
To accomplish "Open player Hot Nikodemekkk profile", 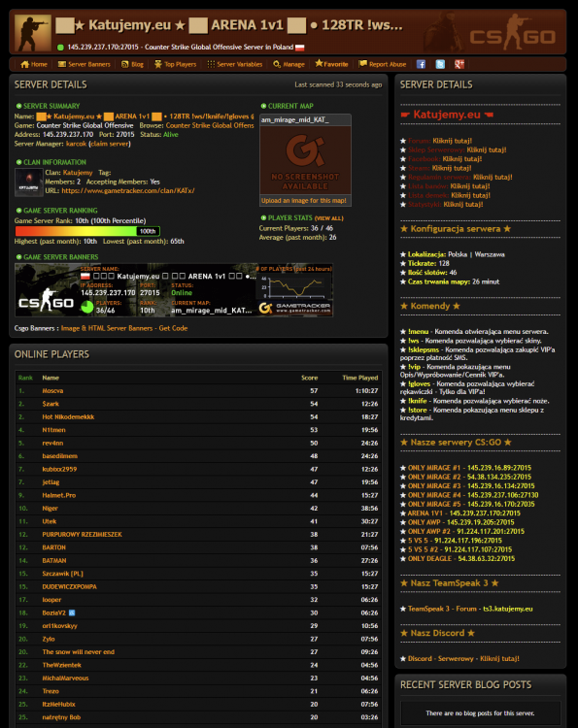I will pyautogui.click(x=68, y=417).
